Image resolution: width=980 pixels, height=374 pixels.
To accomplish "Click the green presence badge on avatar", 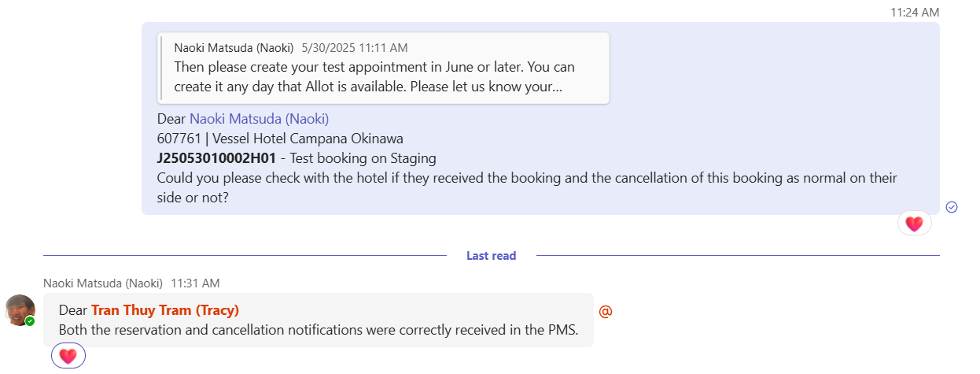I will point(30,321).
